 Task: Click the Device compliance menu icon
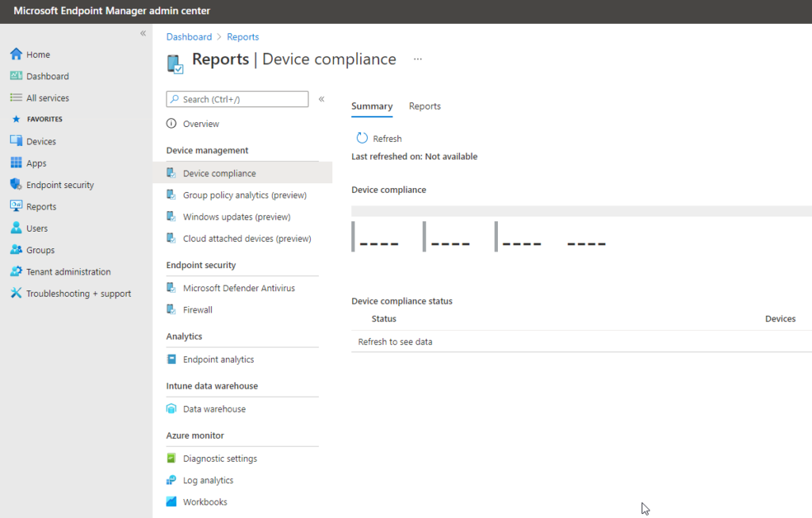[171, 173]
